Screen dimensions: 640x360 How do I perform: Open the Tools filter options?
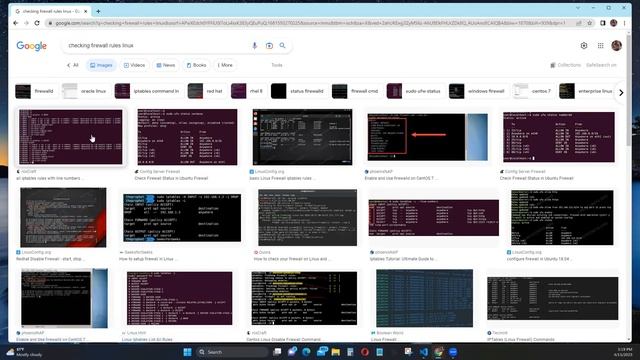point(277,65)
